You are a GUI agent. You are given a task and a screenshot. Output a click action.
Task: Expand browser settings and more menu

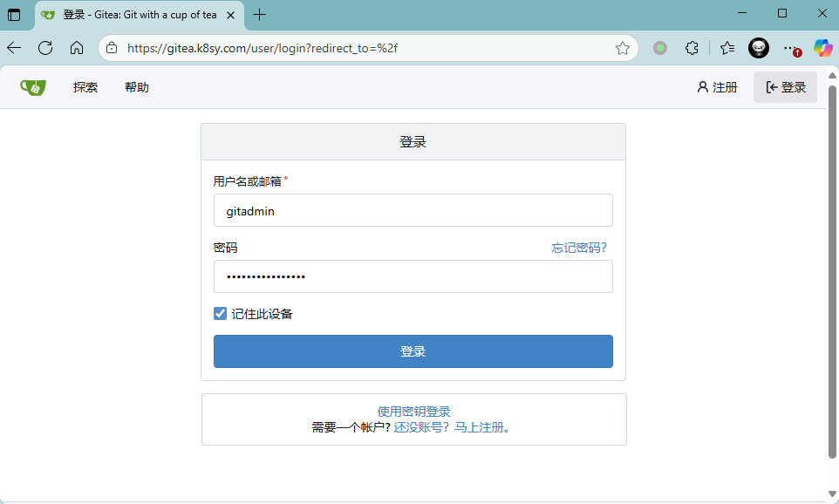point(790,48)
